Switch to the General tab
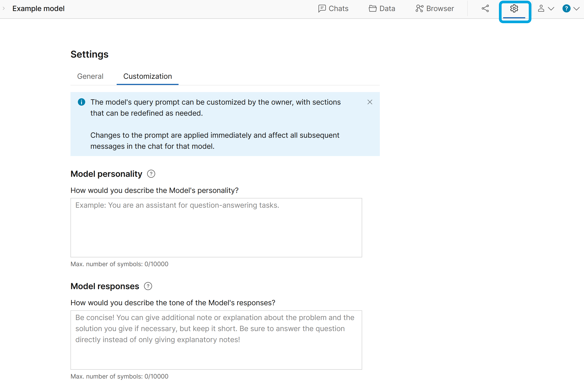 90,76
